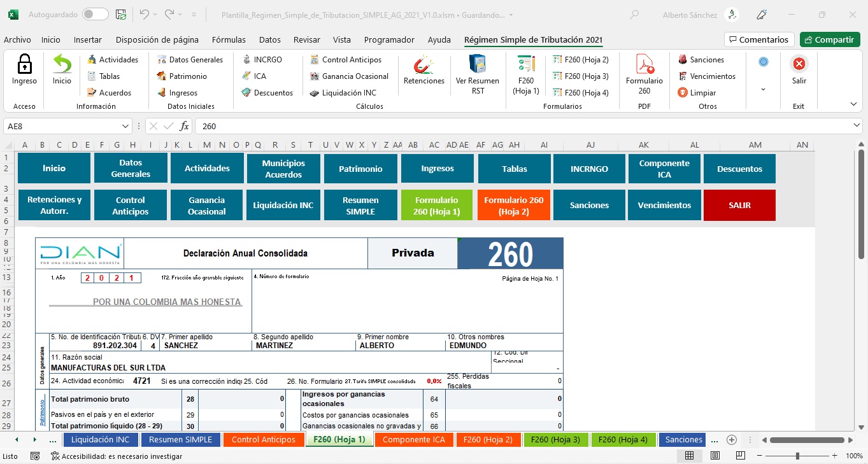This screenshot has height=464, width=868.
Task: Open the file title dropdown arrow
Action: (511, 15)
